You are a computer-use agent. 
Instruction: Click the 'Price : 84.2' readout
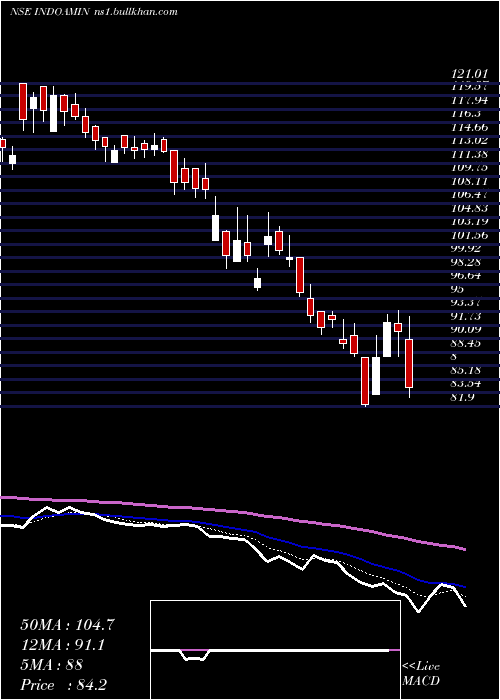(63, 685)
